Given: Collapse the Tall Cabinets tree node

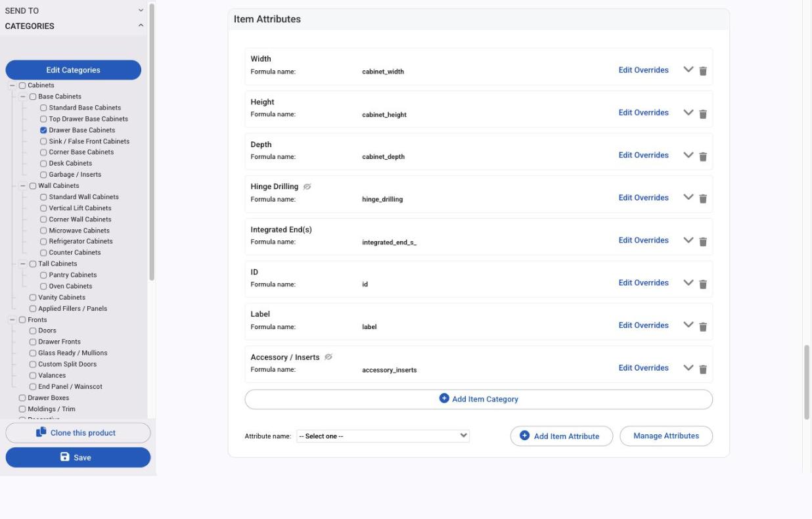Looking at the screenshot, I should tap(22, 264).
